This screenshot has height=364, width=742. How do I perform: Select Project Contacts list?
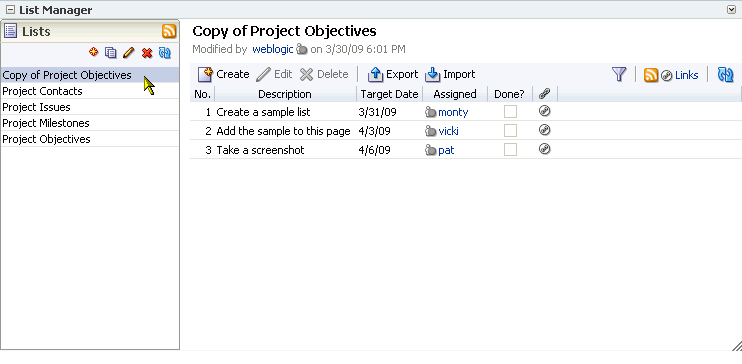90,91
